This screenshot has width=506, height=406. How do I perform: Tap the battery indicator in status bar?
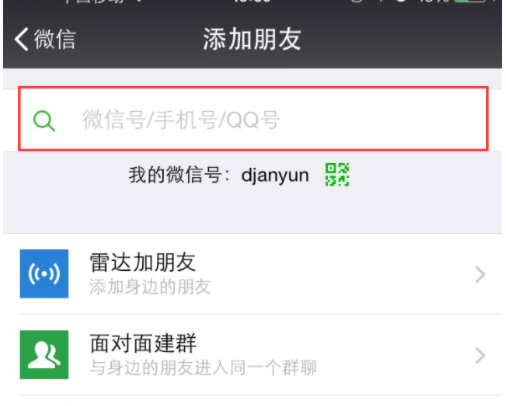click(471, 1)
